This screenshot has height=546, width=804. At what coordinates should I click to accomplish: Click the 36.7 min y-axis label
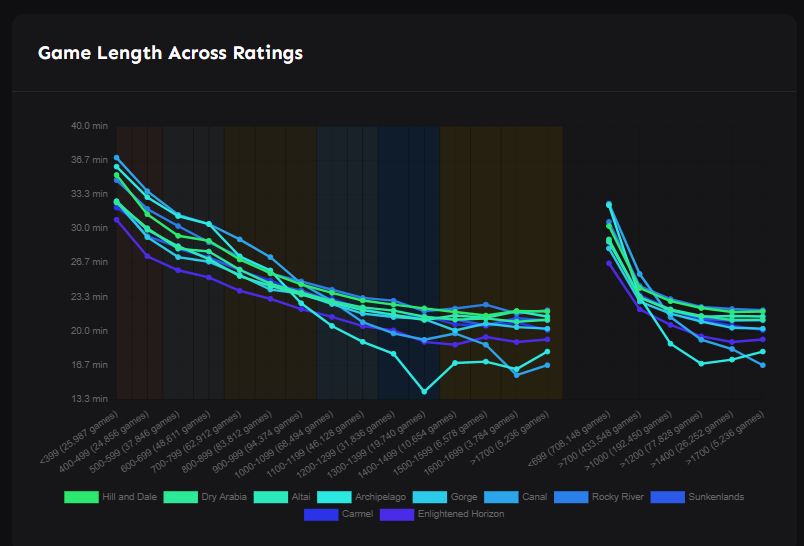(x=88, y=160)
